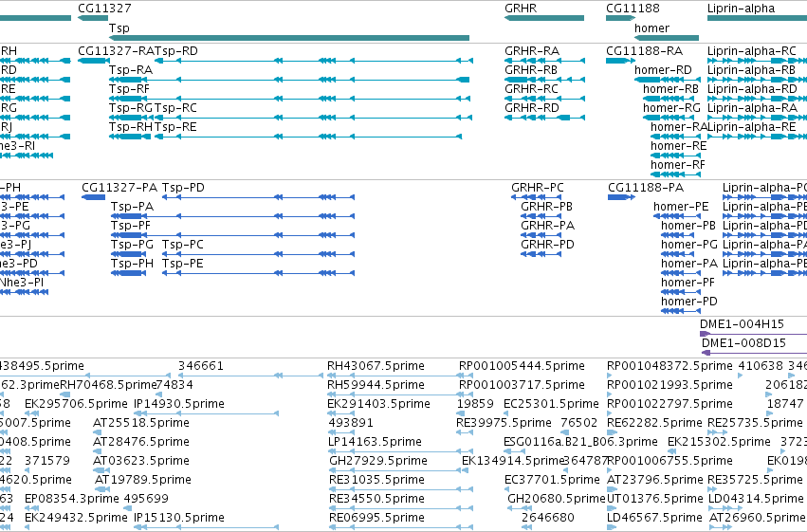Click transcript Liprin-alpha-RB label

[751, 70]
